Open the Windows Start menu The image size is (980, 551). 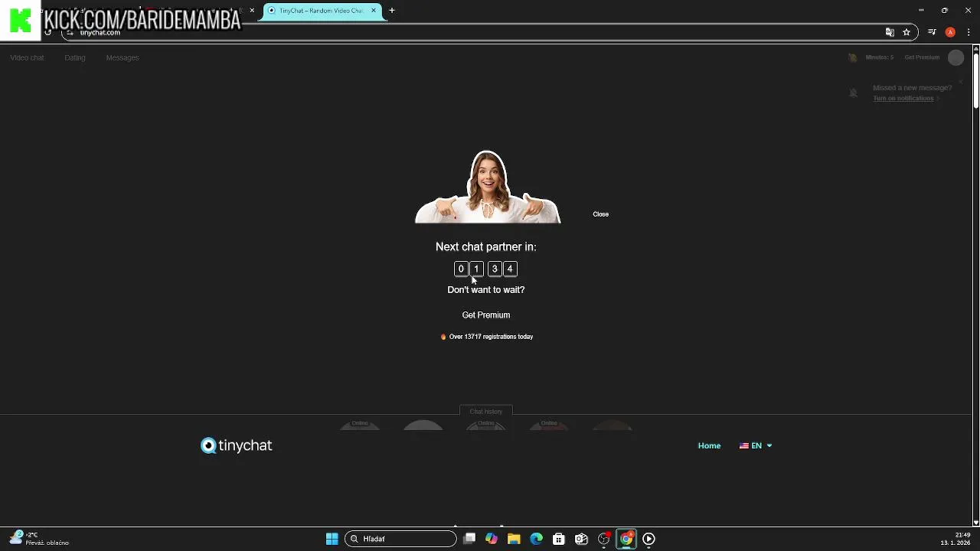[x=332, y=539]
